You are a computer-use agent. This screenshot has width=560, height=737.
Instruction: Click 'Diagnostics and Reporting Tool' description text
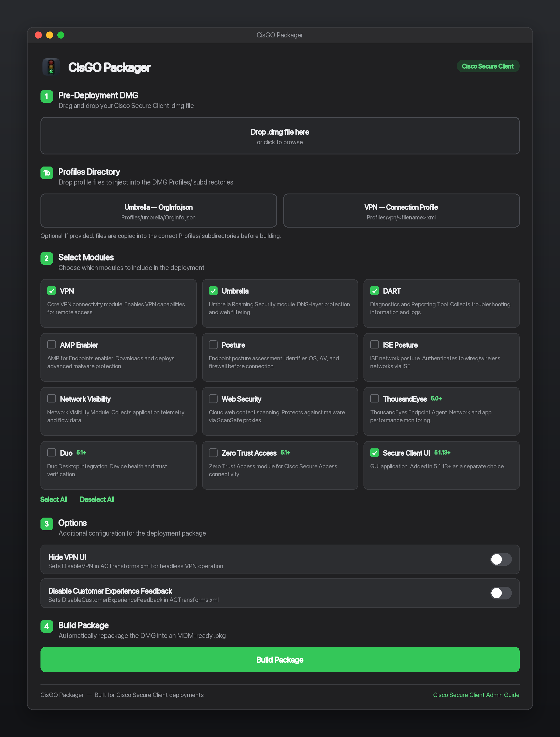(440, 308)
